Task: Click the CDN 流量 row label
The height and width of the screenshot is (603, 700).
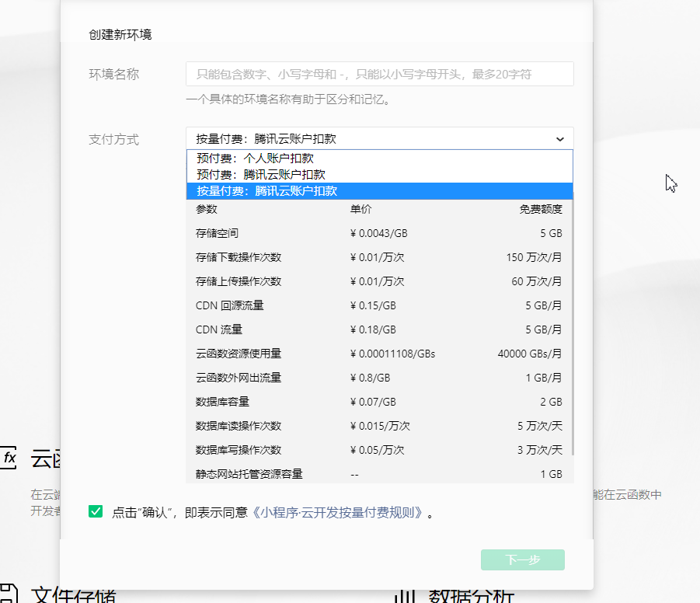Action: [x=219, y=329]
